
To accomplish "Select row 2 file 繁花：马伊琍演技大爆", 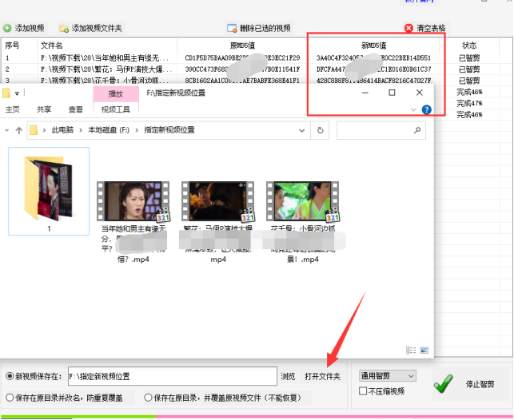I will coord(106,69).
